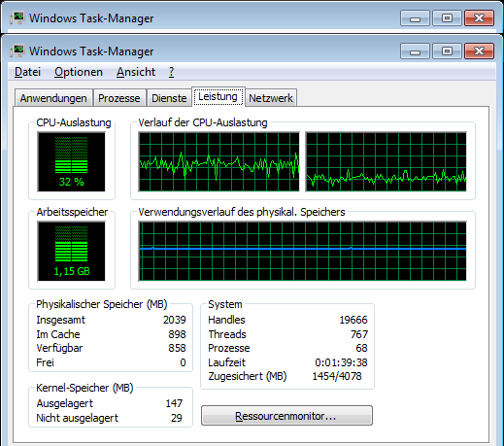This screenshot has height=446, width=504.
Task: Open the Optionen menu
Action: (79, 72)
